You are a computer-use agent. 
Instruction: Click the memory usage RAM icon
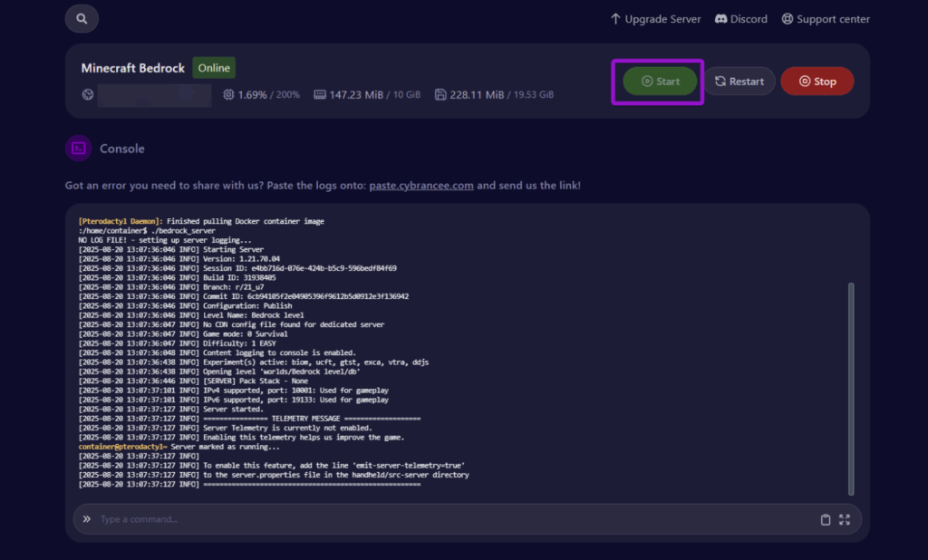coord(320,95)
